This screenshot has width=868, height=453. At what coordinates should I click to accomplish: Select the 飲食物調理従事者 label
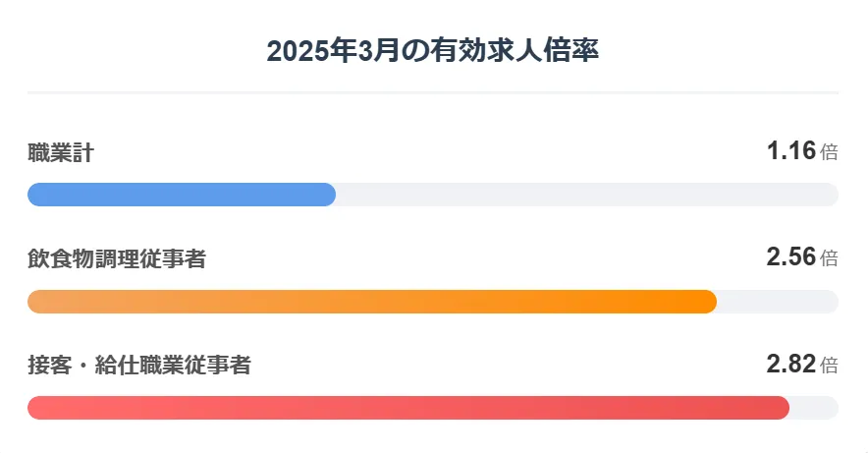[x=117, y=259]
